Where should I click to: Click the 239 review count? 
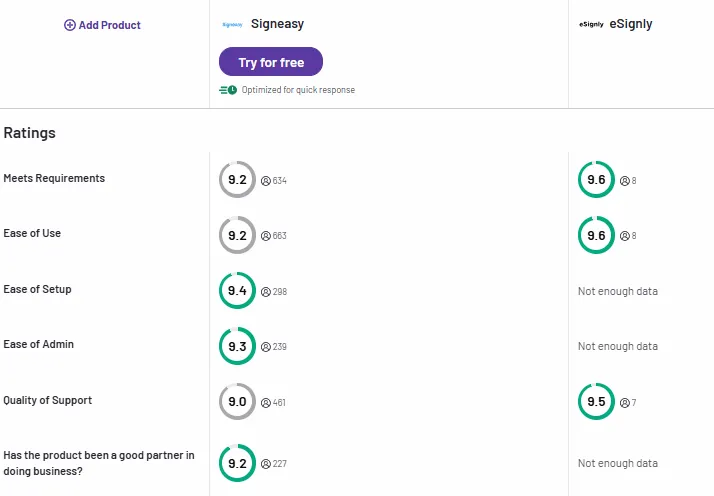(x=280, y=347)
